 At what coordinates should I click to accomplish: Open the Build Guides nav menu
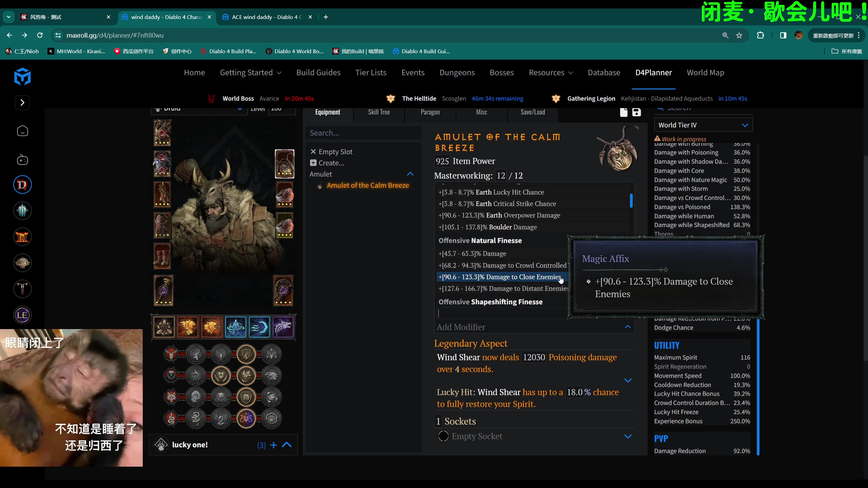[318, 73]
